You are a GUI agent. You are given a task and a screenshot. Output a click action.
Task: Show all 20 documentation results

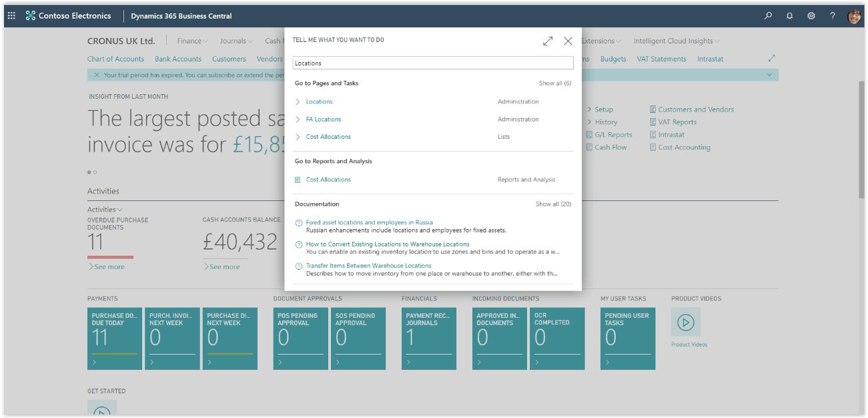(554, 204)
